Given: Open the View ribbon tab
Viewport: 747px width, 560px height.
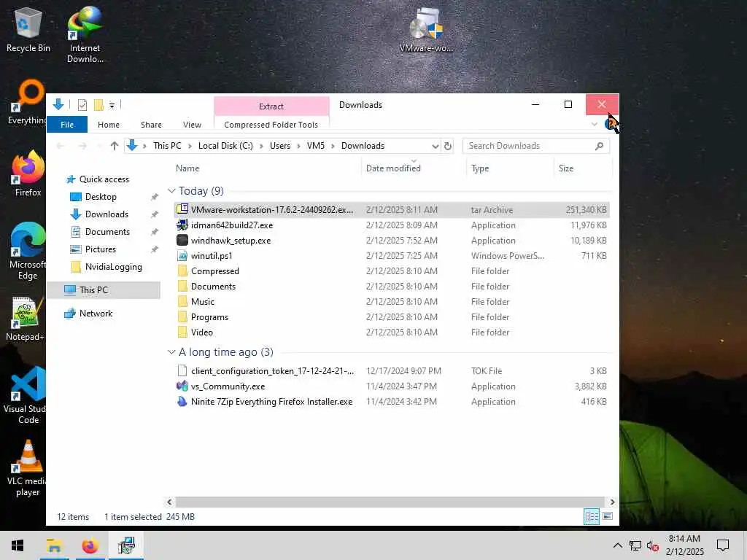Looking at the screenshot, I should pyautogui.click(x=192, y=125).
